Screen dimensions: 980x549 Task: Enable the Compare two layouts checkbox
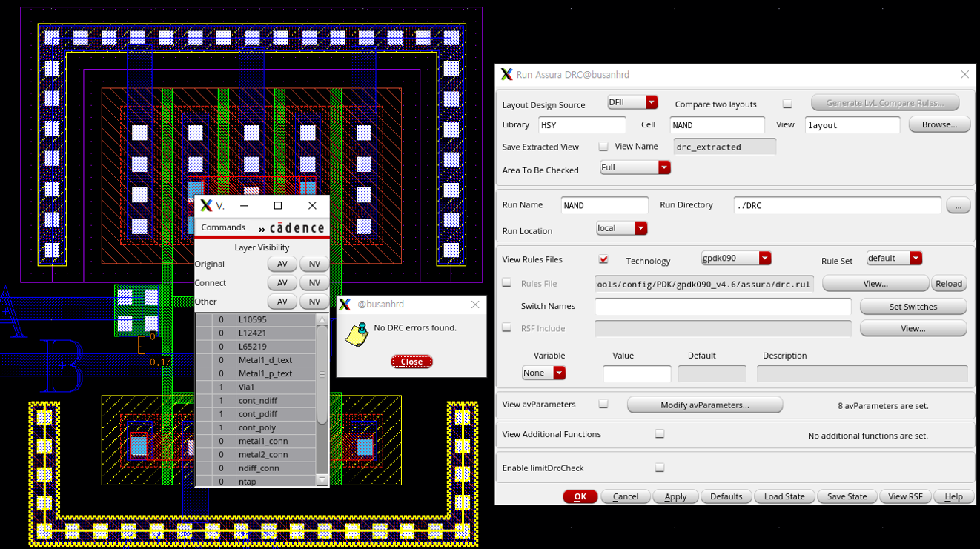[x=787, y=104]
